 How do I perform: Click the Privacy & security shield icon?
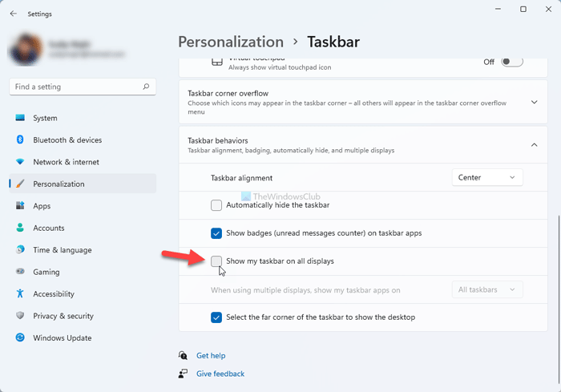pos(20,316)
